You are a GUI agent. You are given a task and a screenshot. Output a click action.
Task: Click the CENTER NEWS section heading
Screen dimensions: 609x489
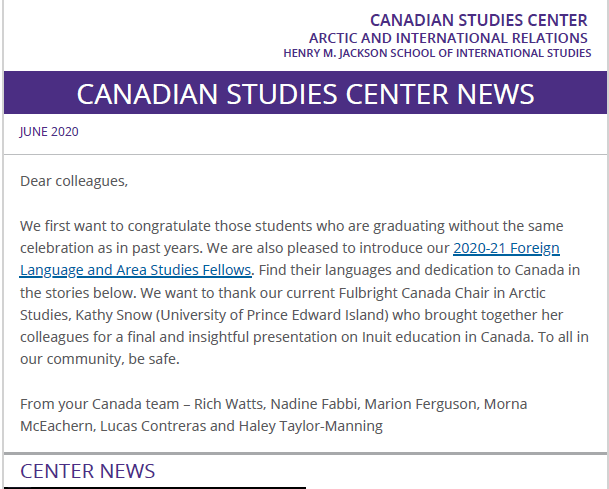[x=87, y=471]
